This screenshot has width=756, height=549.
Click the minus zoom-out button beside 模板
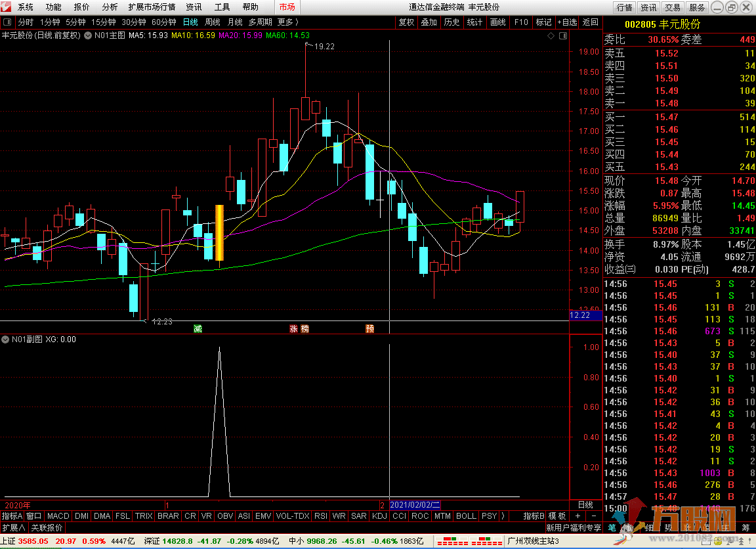click(x=593, y=516)
